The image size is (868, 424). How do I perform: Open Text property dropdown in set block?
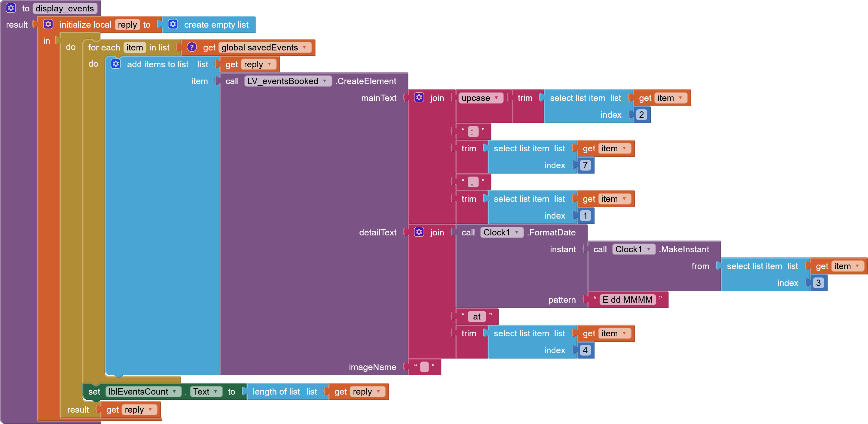(x=206, y=391)
